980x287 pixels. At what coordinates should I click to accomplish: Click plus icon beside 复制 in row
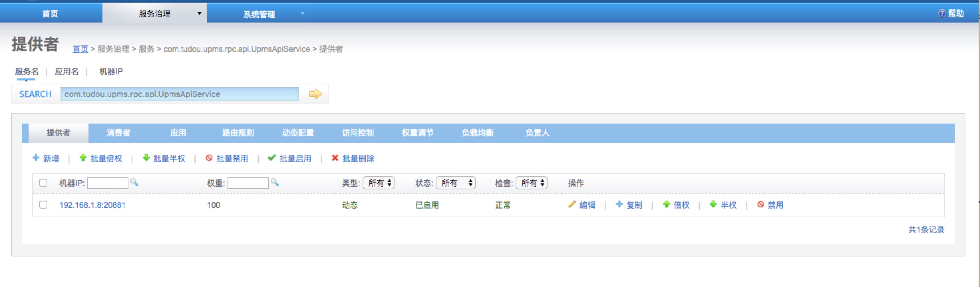pyautogui.click(x=619, y=205)
